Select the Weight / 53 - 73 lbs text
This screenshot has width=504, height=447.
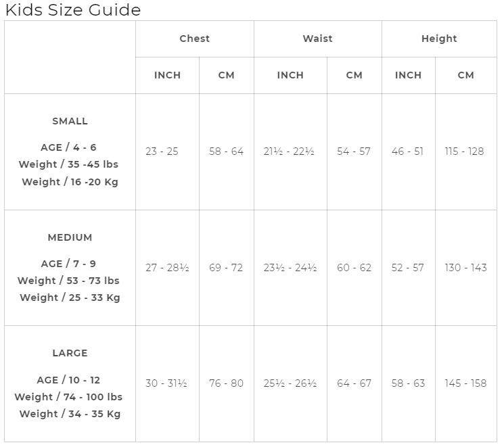click(x=68, y=281)
